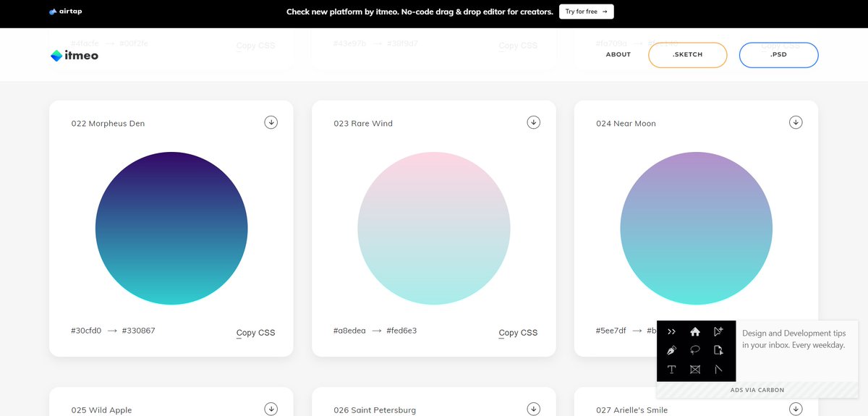Click the 025 Wild Apple title

coord(101,410)
